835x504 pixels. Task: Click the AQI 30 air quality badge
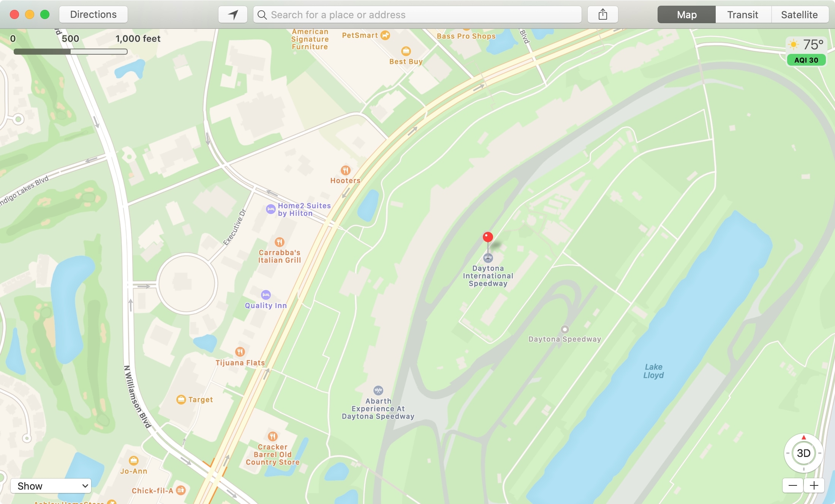point(805,59)
